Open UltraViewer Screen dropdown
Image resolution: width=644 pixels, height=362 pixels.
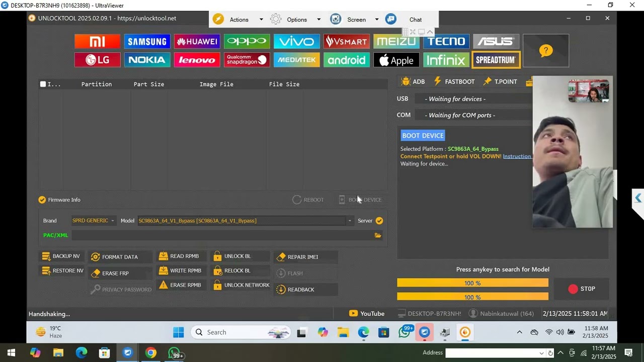355,20
